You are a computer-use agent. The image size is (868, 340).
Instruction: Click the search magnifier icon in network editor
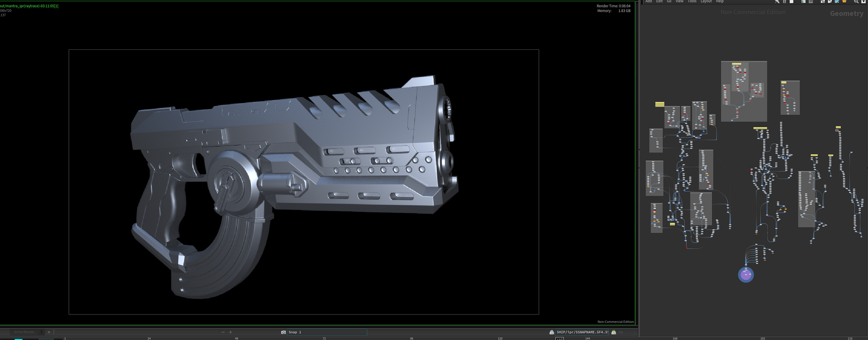(x=856, y=1)
